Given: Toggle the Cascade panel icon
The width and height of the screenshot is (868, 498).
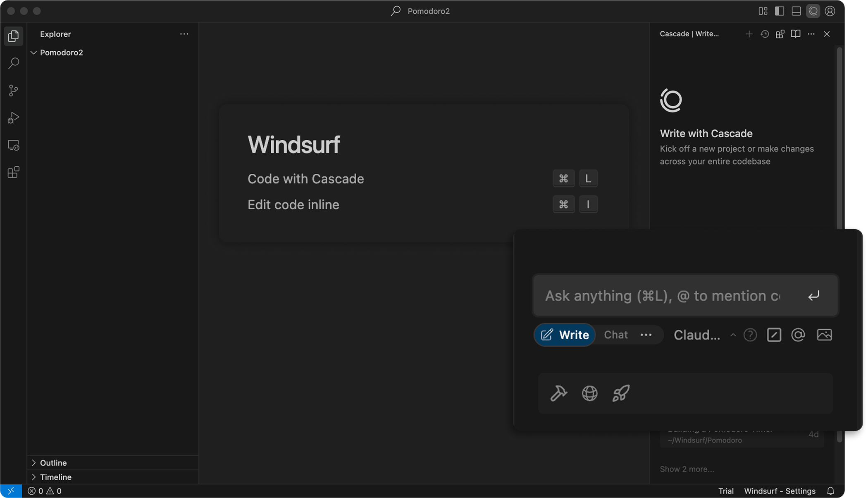Looking at the screenshot, I should (813, 11).
